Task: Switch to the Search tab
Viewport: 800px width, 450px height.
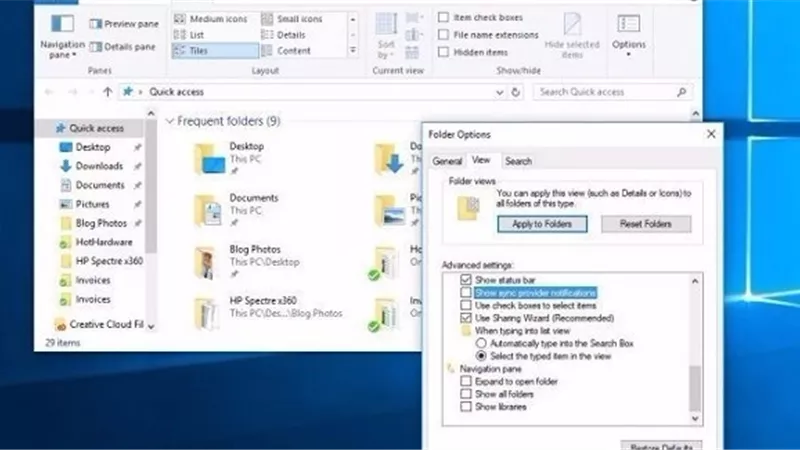Action: [x=518, y=161]
